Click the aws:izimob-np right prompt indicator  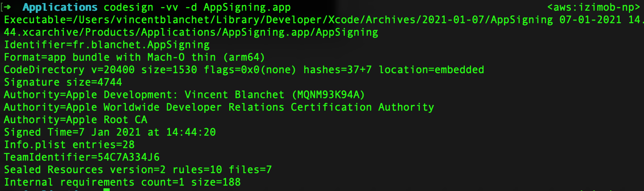click(x=593, y=8)
